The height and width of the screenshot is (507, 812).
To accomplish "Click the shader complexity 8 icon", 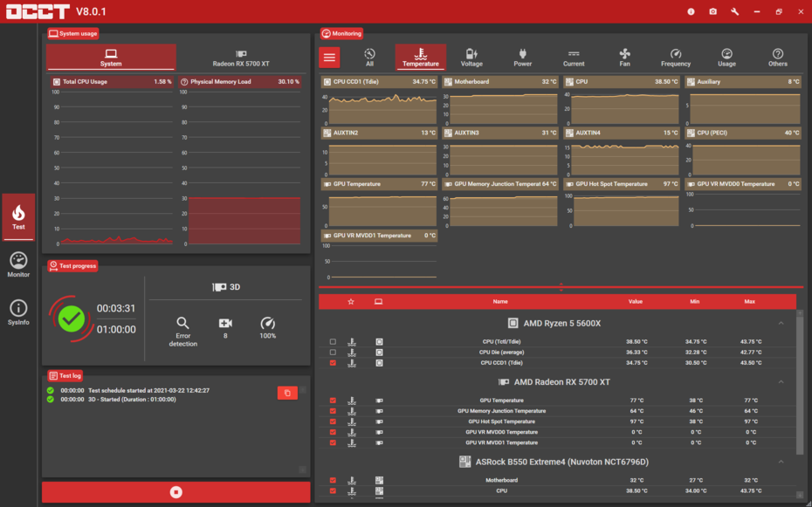I will 225,324.
